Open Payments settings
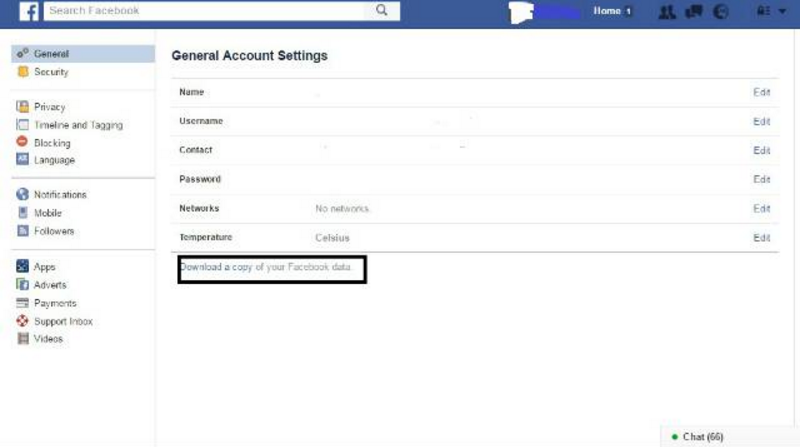This screenshot has width=800, height=447. [x=55, y=303]
